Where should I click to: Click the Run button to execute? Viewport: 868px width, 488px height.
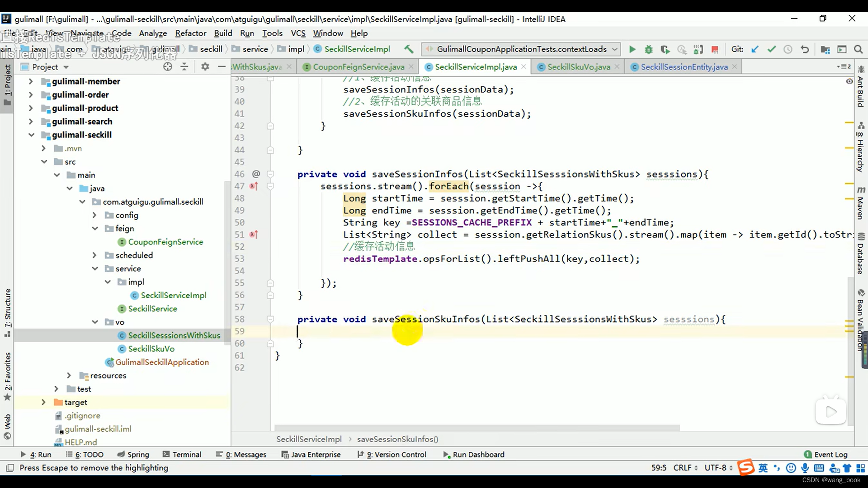631,49
